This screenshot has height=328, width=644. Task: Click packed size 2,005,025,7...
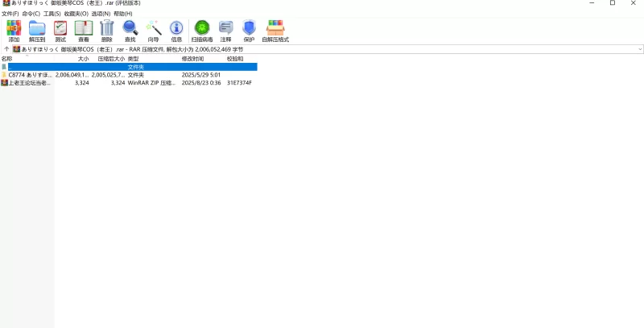(108, 75)
